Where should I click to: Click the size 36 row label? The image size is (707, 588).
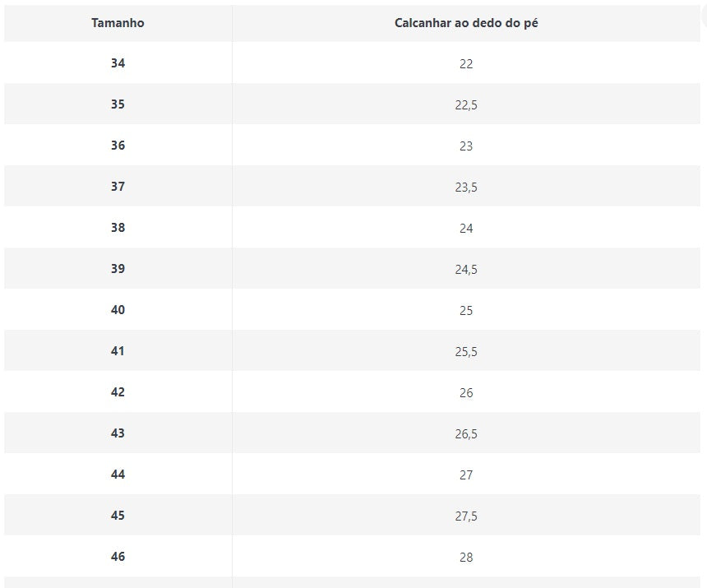click(x=118, y=146)
